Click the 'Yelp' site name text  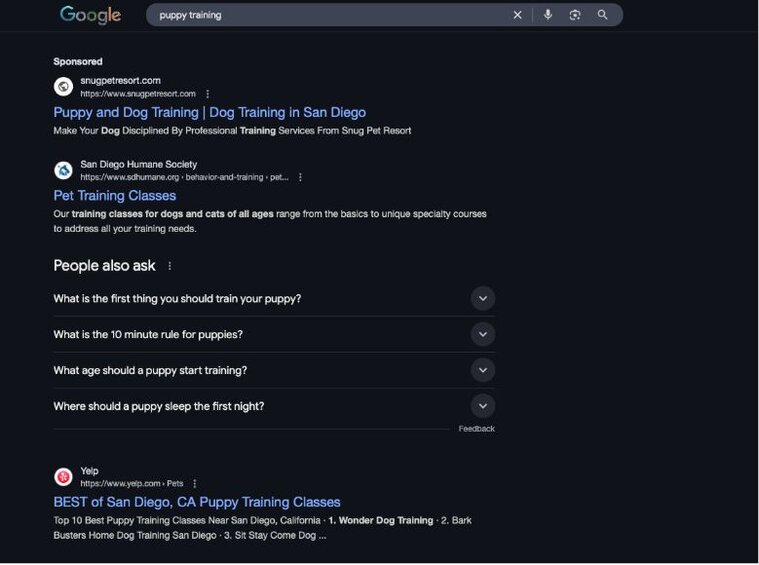(x=90, y=471)
